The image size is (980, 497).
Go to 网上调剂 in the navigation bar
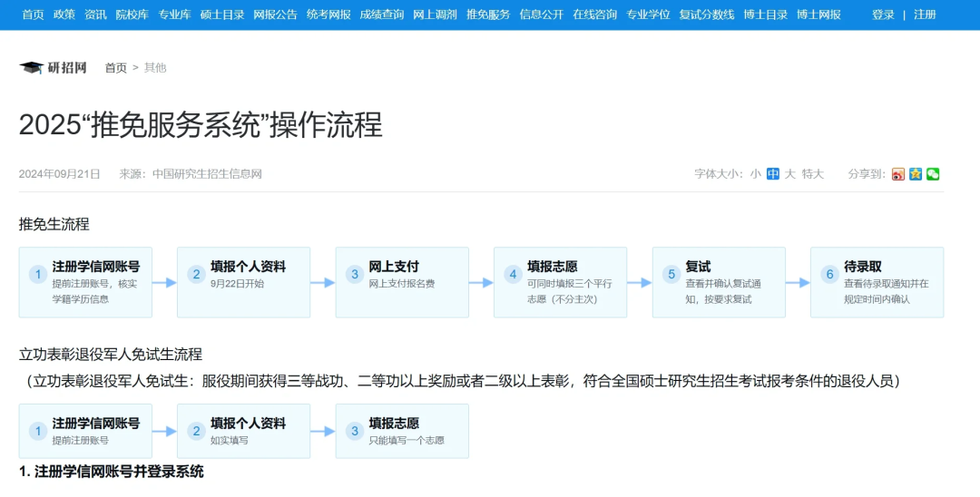click(x=435, y=15)
